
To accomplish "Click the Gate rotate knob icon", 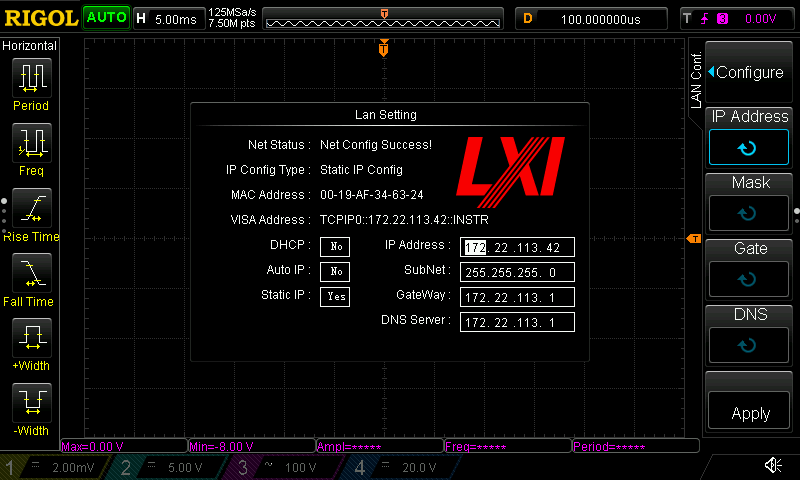I will click(748, 279).
